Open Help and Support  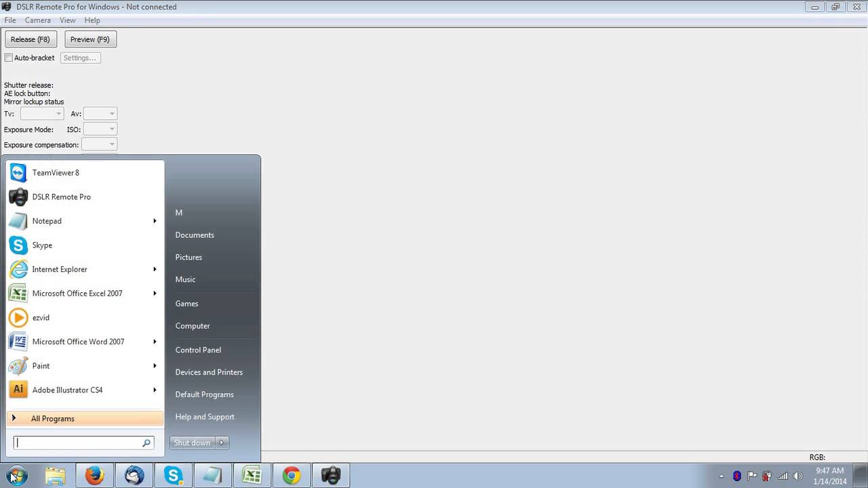click(x=205, y=417)
